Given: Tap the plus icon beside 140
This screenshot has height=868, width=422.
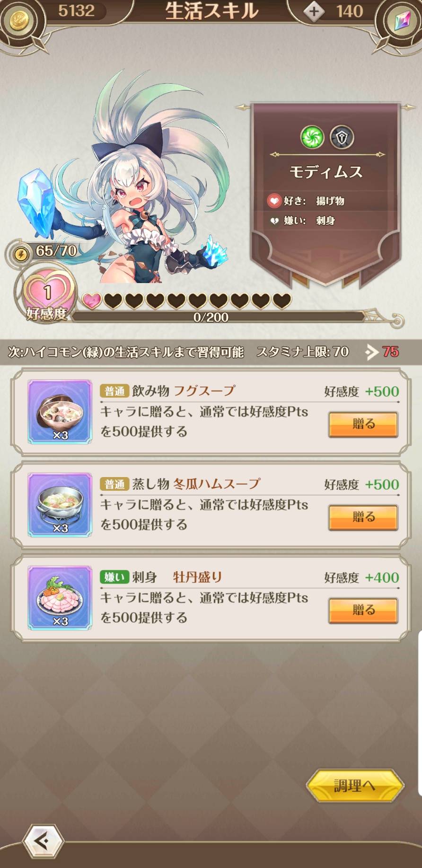Looking at the screenshot, I should pos(314,11).
